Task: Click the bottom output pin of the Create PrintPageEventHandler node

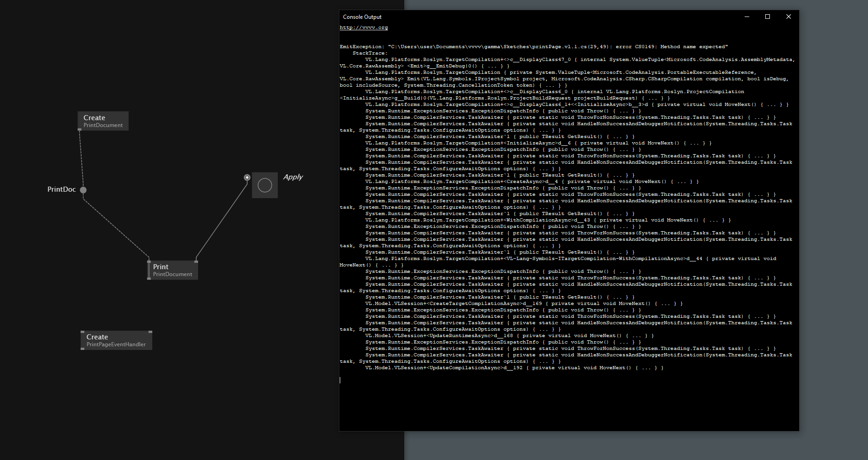Action: point(83,349)
